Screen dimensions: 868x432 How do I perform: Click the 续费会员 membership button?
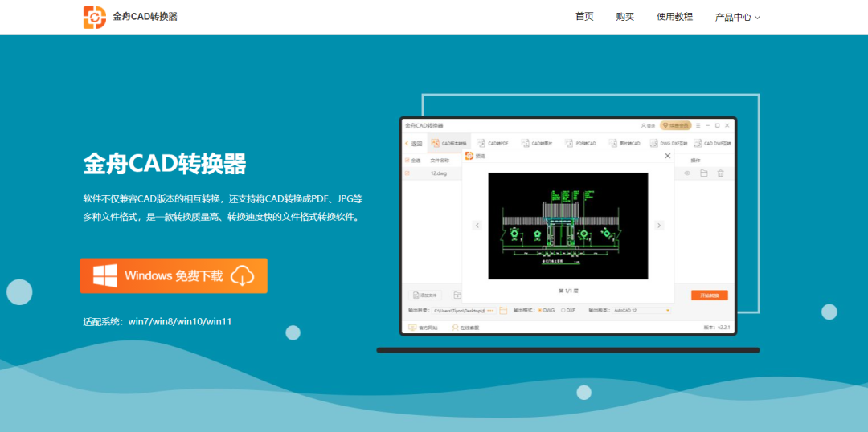tap(675, 125)
